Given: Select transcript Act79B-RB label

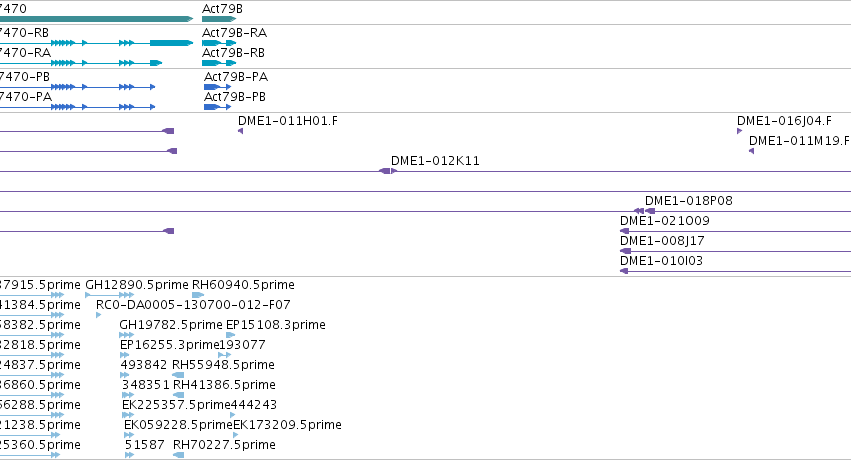Looking at the screenshot, I should click(233, 53).
